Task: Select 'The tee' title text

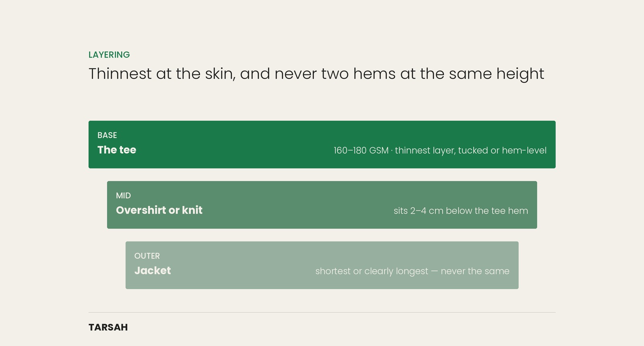Action: [x=117, y=150]
